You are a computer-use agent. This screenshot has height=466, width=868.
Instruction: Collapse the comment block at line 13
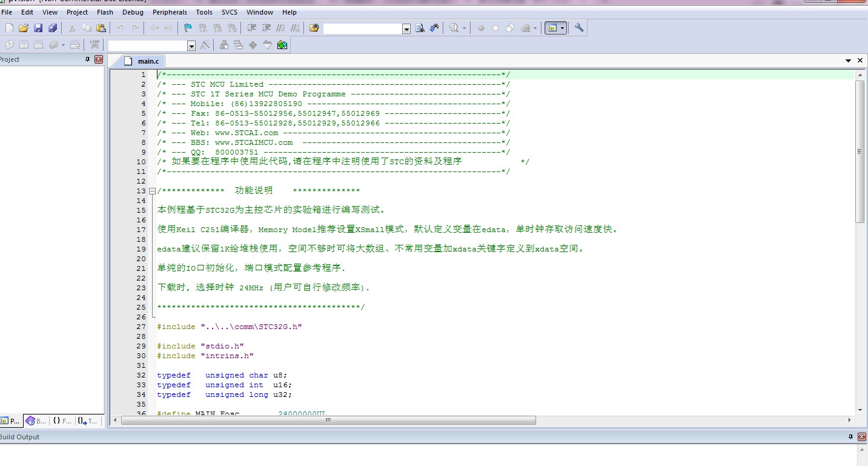[152, 191]
